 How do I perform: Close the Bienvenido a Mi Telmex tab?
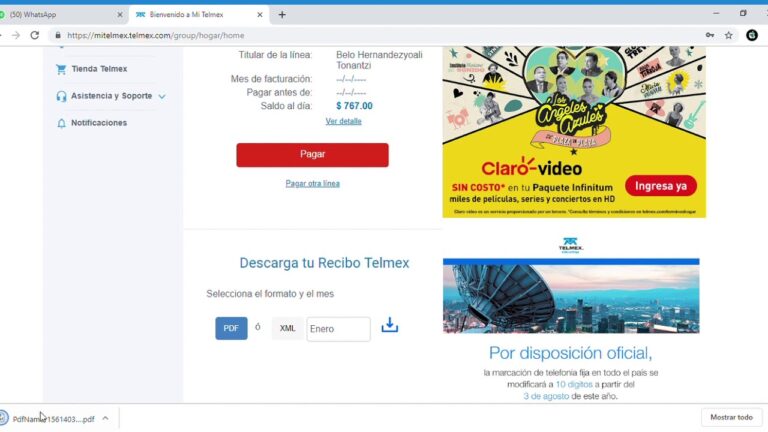tap(260, 15)
